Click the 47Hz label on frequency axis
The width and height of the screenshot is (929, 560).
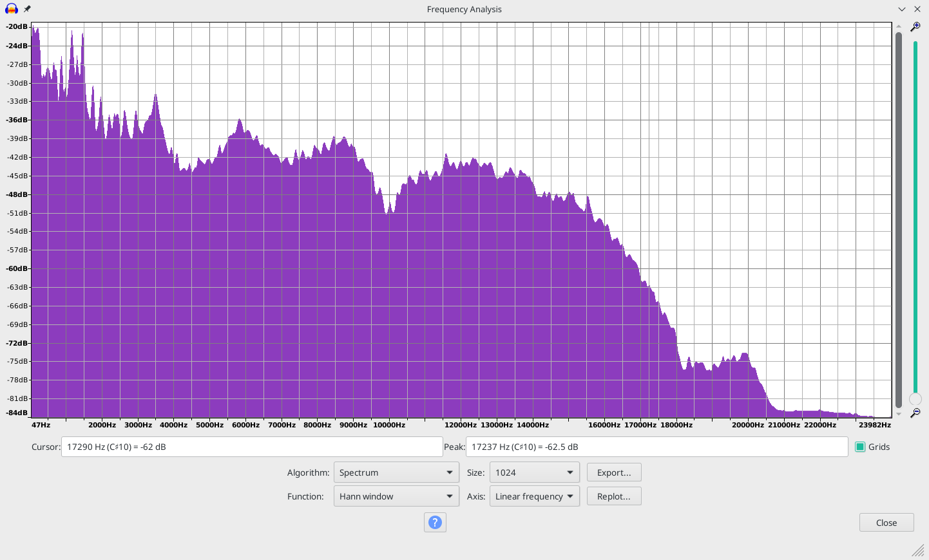click(x=41, y=425)
